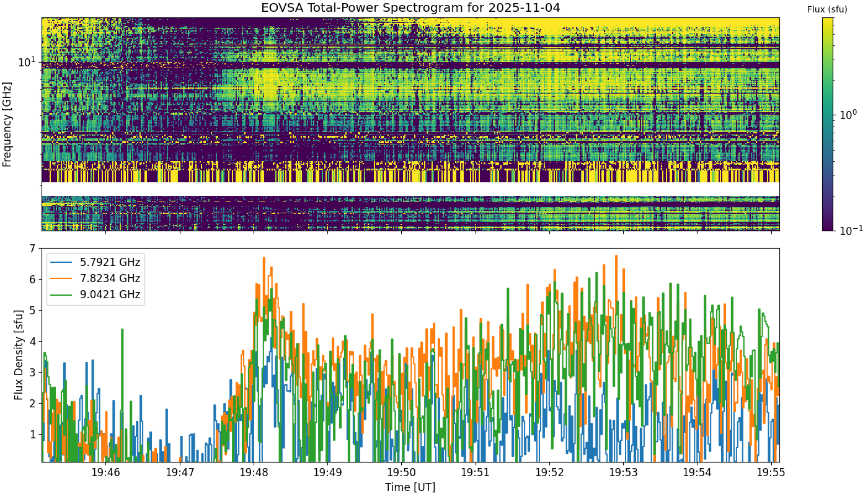Click the Flux (sfu) colorbar label
Viewport: 868px width, 496px height.
pos(827,9)
